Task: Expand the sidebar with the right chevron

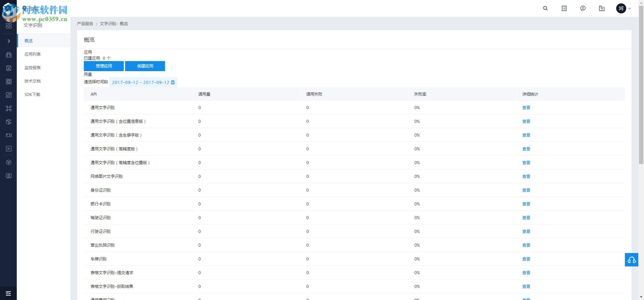Action: click(9, 41)
